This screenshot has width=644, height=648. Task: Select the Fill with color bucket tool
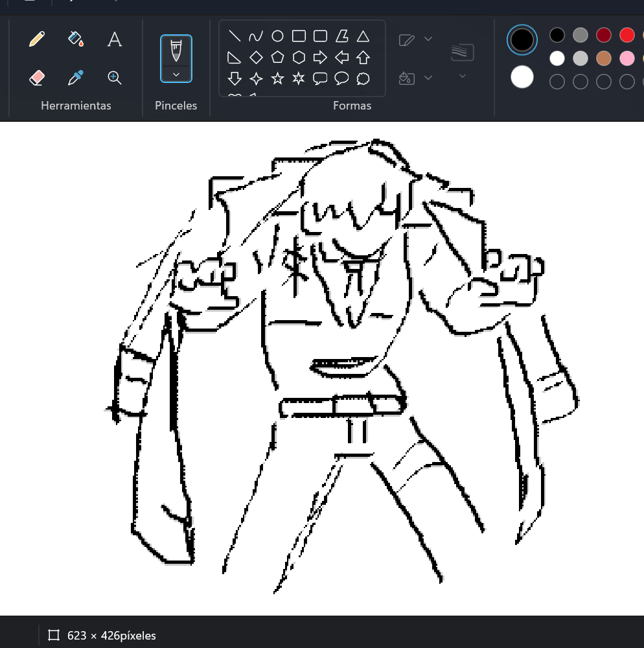tap(76, 39)
